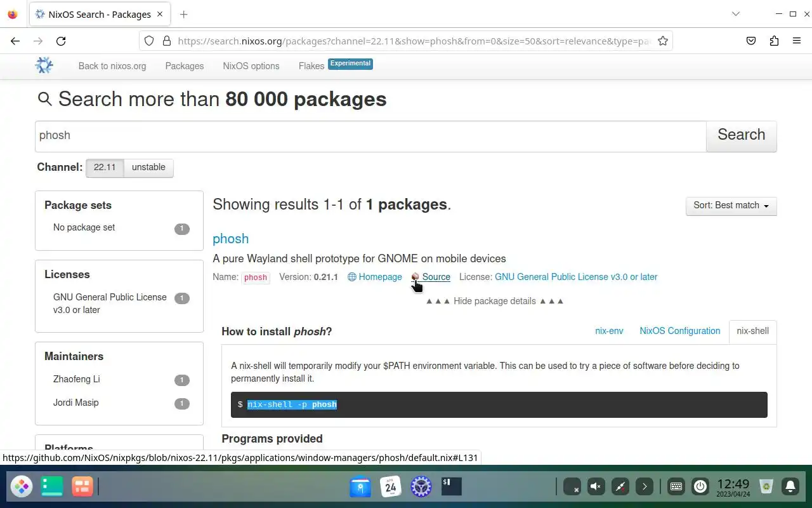Hide package details

point(495,301)
